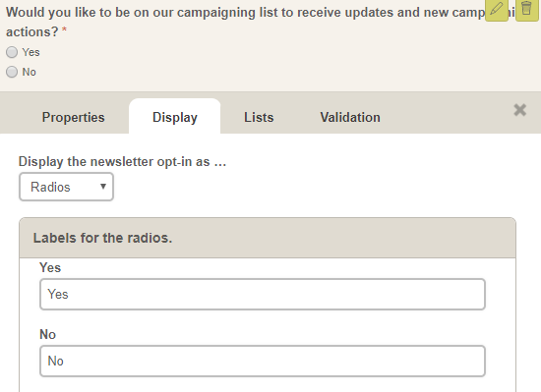The image size is (541, 392).
Task: Choose No by clicking its radio label text
Action: (29, 72)
